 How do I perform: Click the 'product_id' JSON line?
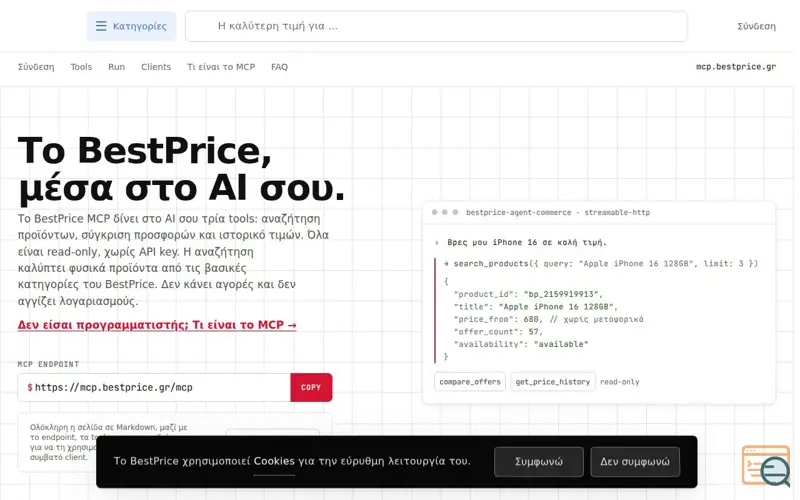528,294
